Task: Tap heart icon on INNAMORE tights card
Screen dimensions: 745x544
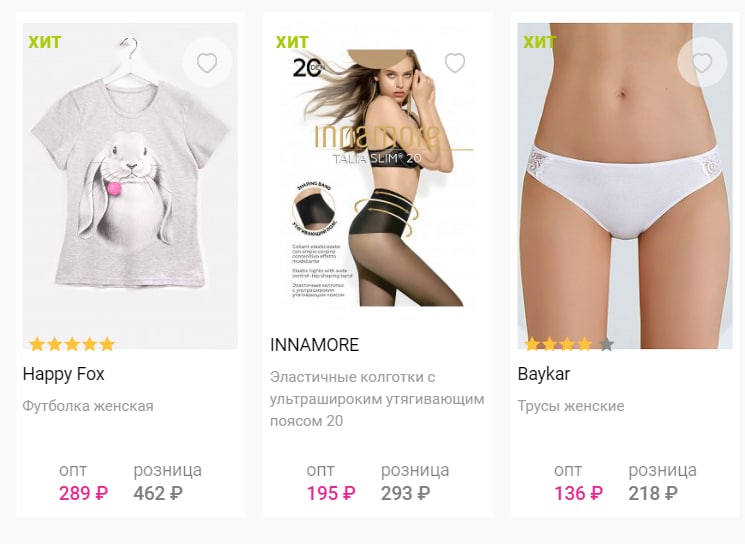Action: (455, 63)
